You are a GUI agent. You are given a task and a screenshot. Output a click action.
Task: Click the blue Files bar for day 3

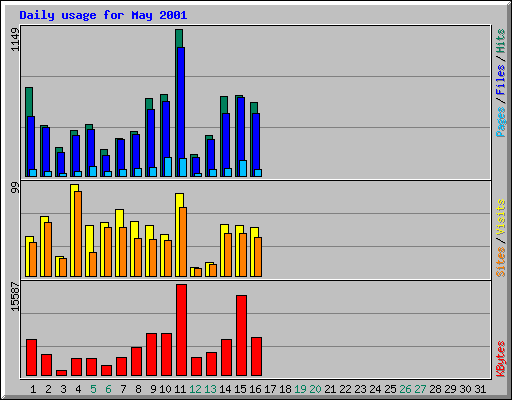pyautogui.click(x=61, y=163)
